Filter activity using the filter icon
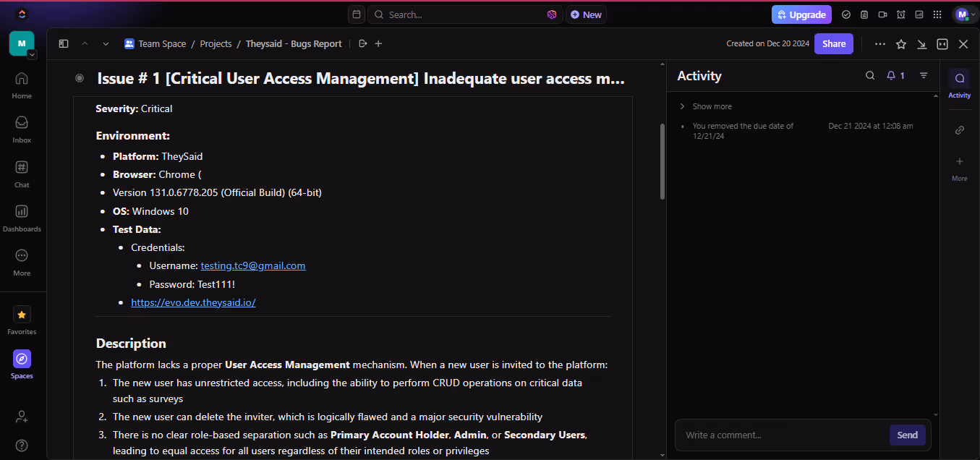This screenshot has height=460, width=980. pos(924,75)
